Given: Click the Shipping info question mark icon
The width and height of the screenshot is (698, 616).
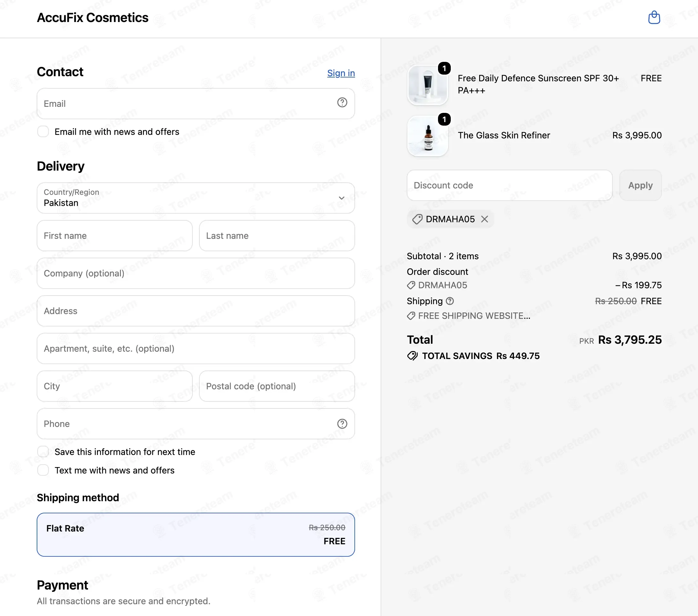Looking at the screenshot, I should [x=450, y=301].
